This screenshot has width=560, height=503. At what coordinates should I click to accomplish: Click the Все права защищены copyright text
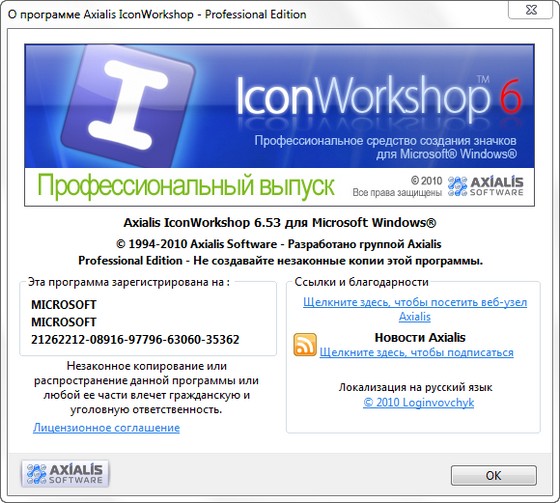pos(397,193)
